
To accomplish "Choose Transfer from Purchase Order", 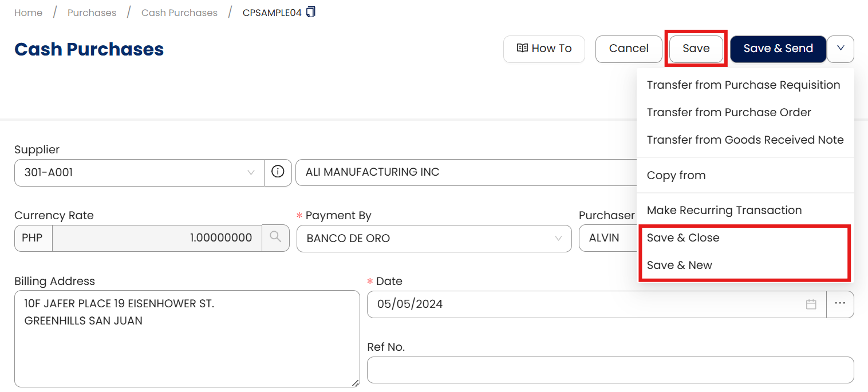I will [729, 112].
